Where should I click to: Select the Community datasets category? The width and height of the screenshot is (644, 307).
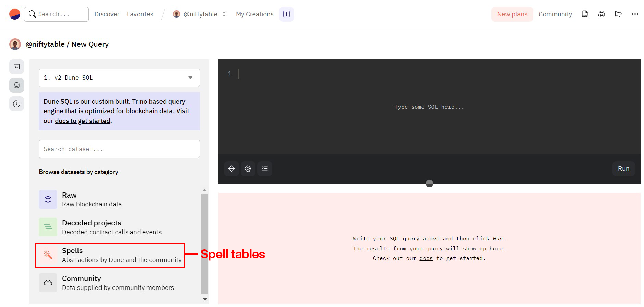pyautogui.click(x=119, y=283)
